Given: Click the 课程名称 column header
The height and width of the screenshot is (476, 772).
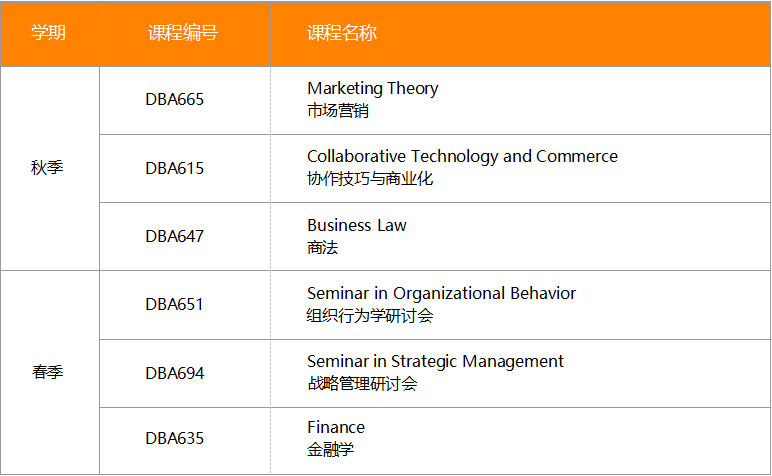Looking at the screenshot, I should [x=341, y=33].
